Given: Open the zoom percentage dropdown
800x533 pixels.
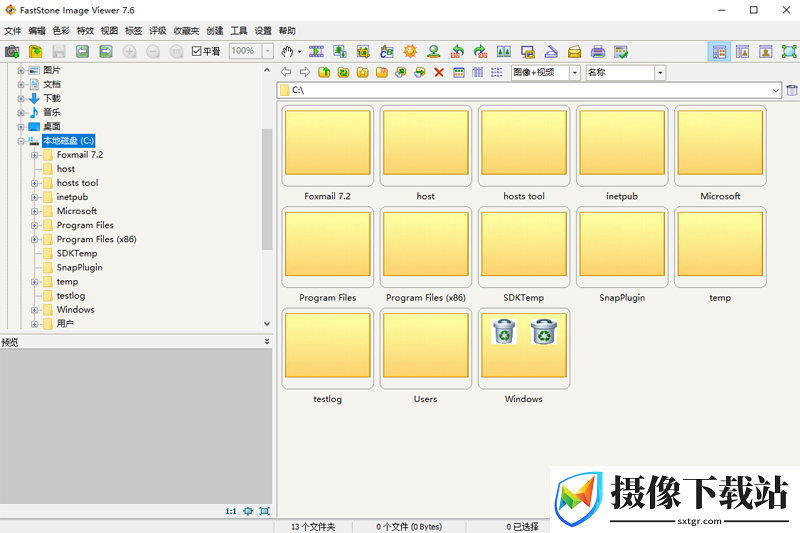Looking at the screenshot, I should [267, 51].
